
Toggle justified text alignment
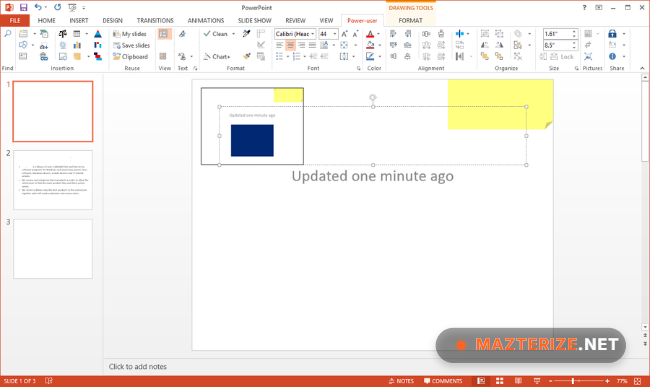312,45
